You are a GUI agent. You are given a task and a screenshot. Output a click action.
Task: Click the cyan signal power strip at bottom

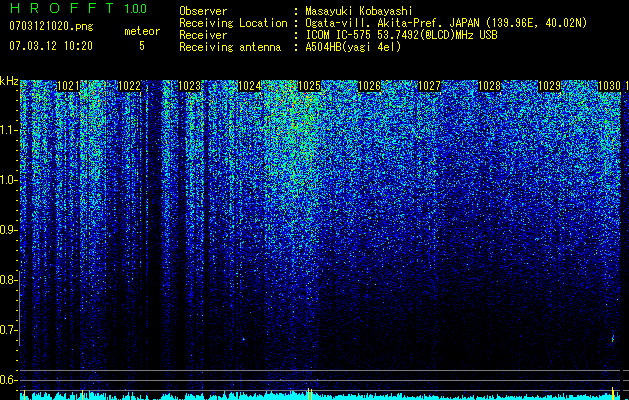320,396
